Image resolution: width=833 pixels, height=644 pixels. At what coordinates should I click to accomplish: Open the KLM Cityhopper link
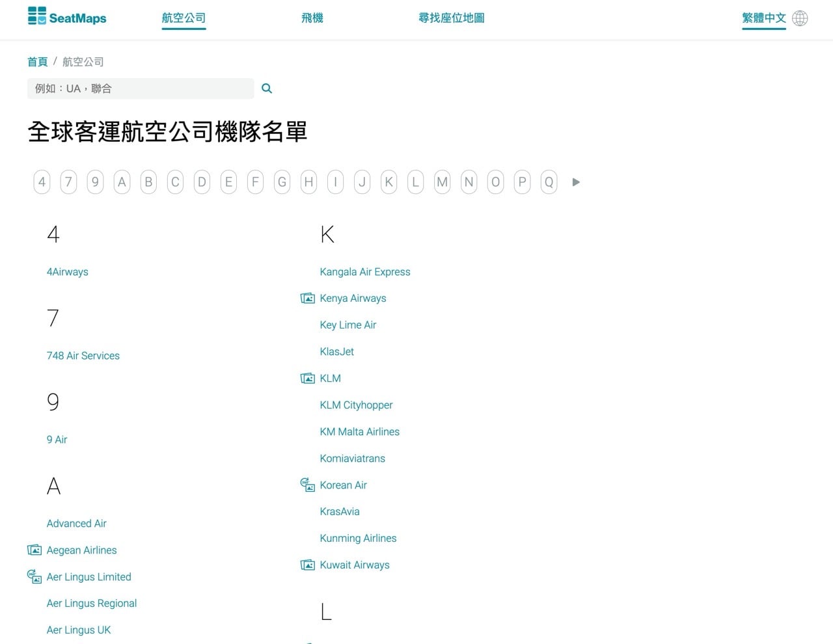[356, 405]
